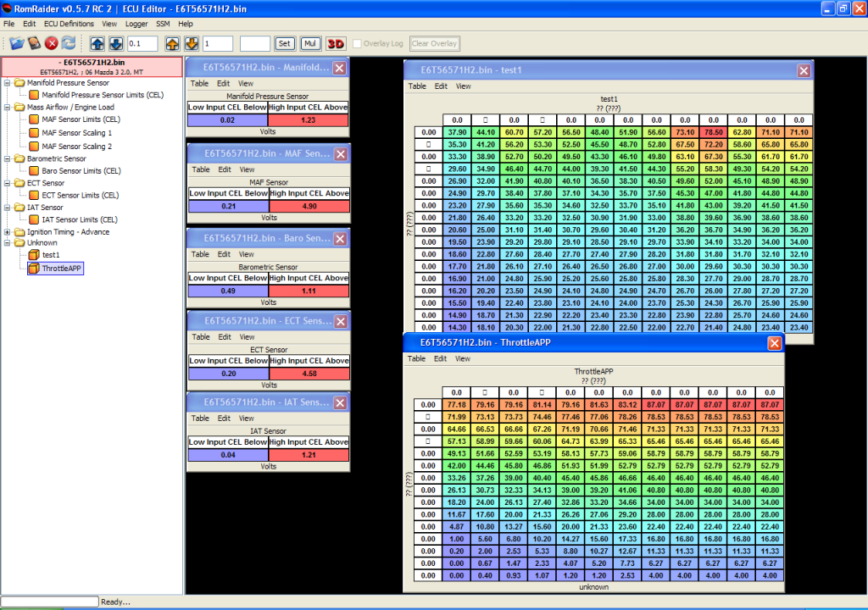This screenshot has height=610, width=868.
Task: Click the blue fine decrement down arrow
Action: (115, 43)
